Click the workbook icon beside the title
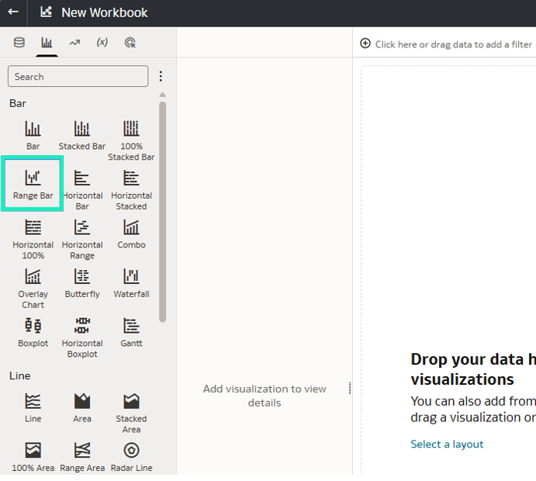 tap(46, 12)
